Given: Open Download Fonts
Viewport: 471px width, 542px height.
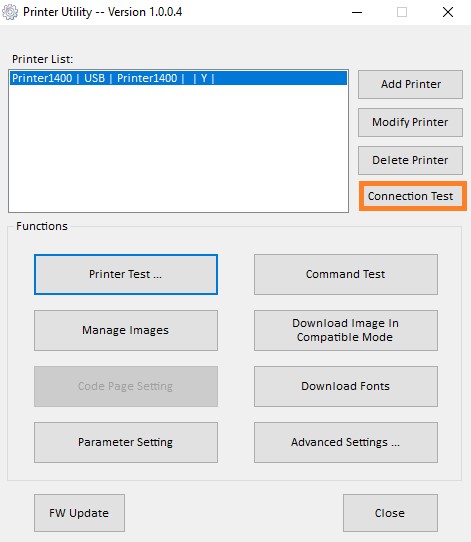Looking at the screenshot, I should click(346, 386).
